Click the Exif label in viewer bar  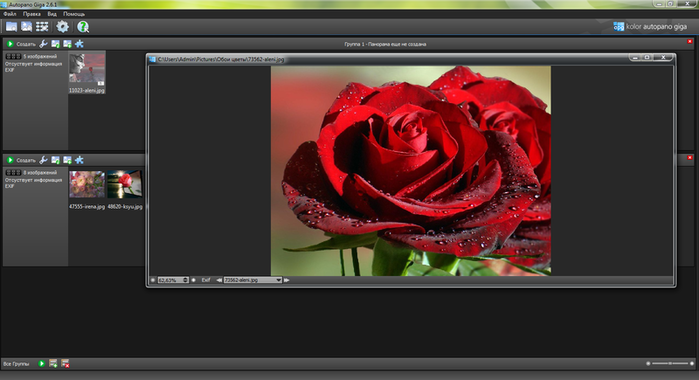coord(206,280)
